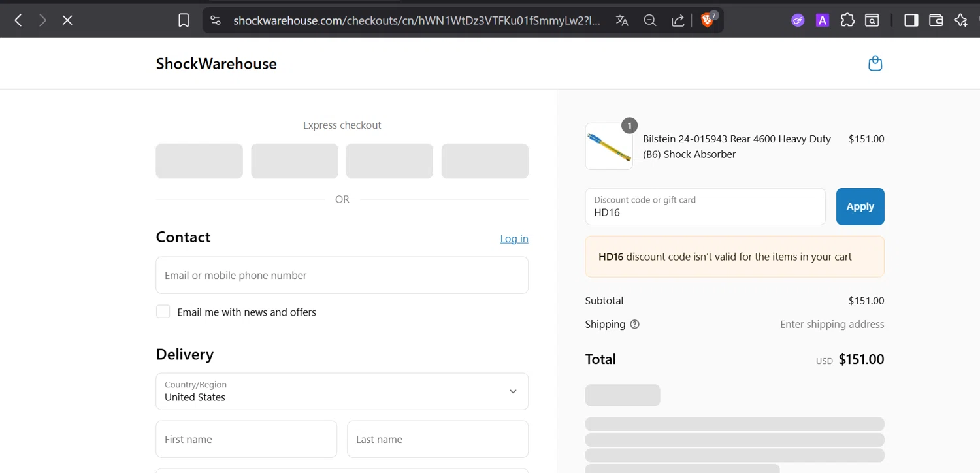Click the browser forward arrow
980x473 pixels.
point(42,20)
